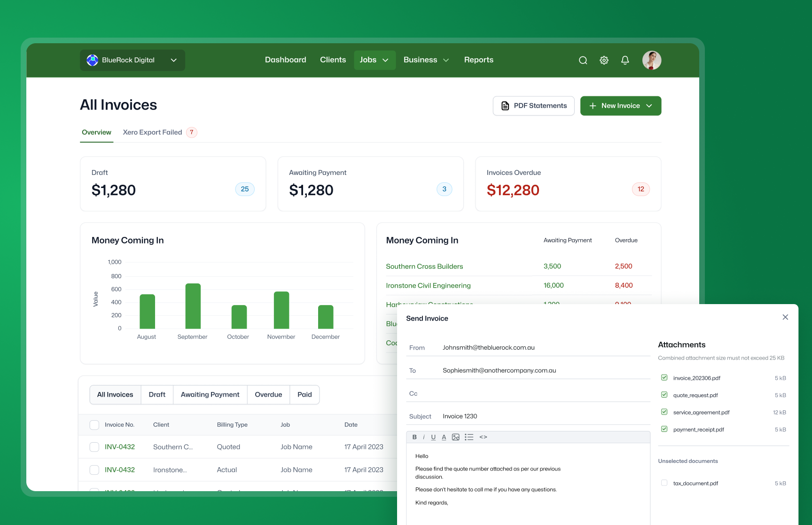
Task: Open the search tool in the navigation bar
Action: coord(583,60)
